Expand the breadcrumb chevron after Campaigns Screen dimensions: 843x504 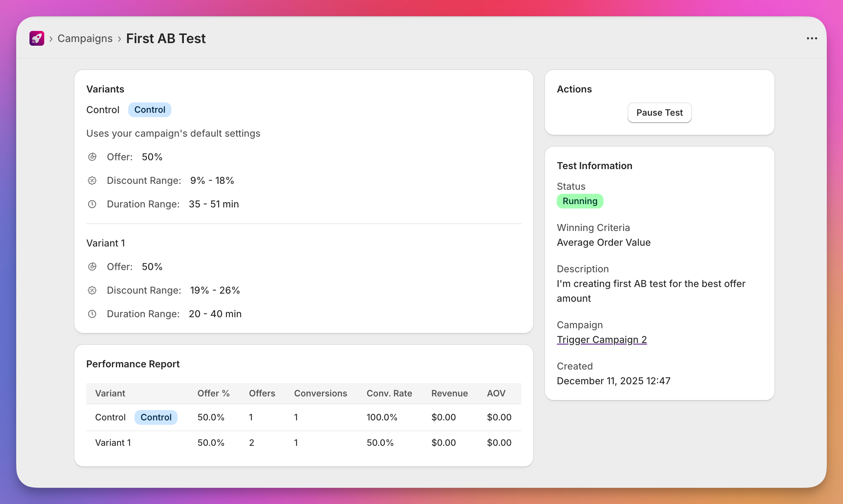[120, 38]
